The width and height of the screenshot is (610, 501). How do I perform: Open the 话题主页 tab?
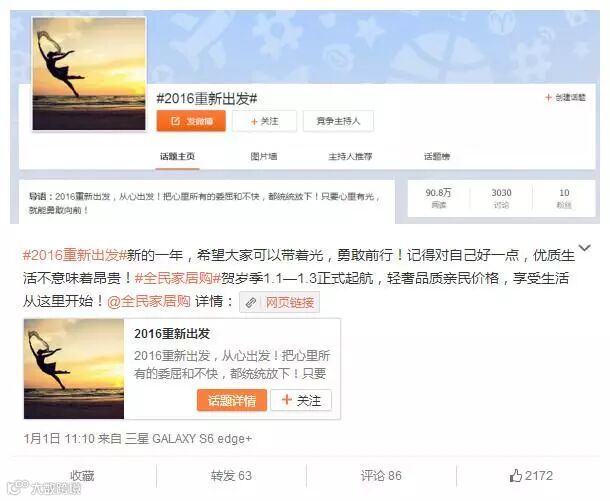pos(177,156)
